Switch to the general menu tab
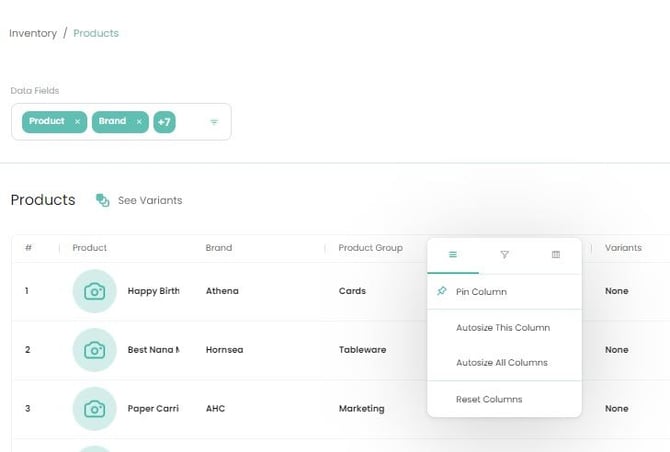The width and height of the screenshot is (670, 452). (x=453, y=255)
